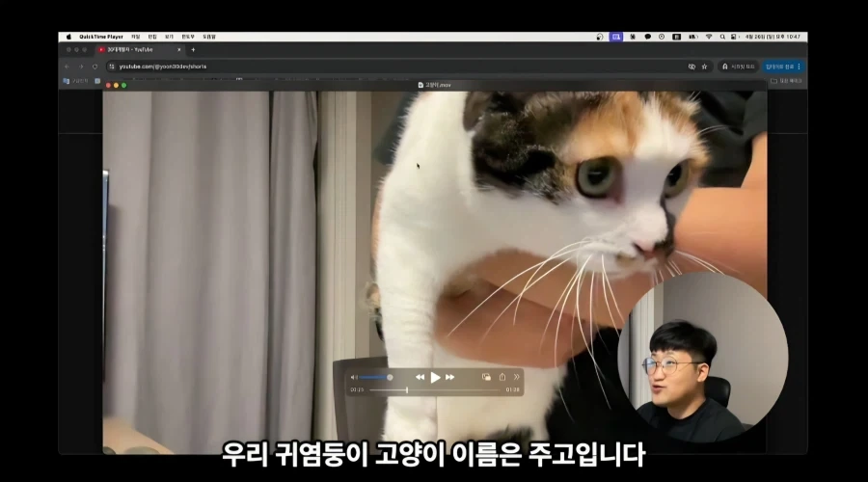The height and width of the screenshot is (482, 868).
Task: Enable picture-in-picture for the video
Action: (486, 377)
